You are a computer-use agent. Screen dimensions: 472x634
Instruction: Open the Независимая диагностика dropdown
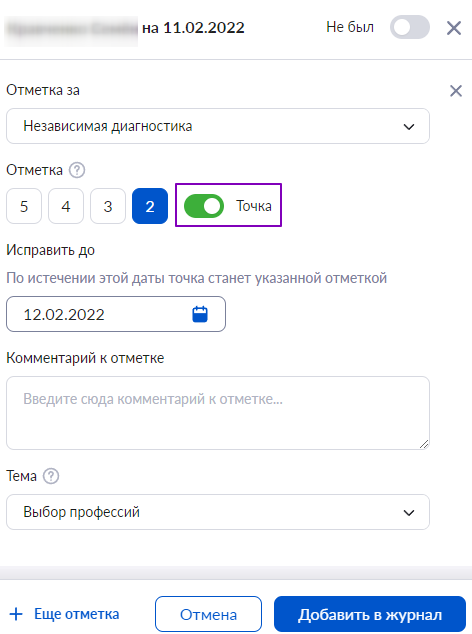pyautogui.click(x=218, y=126)
